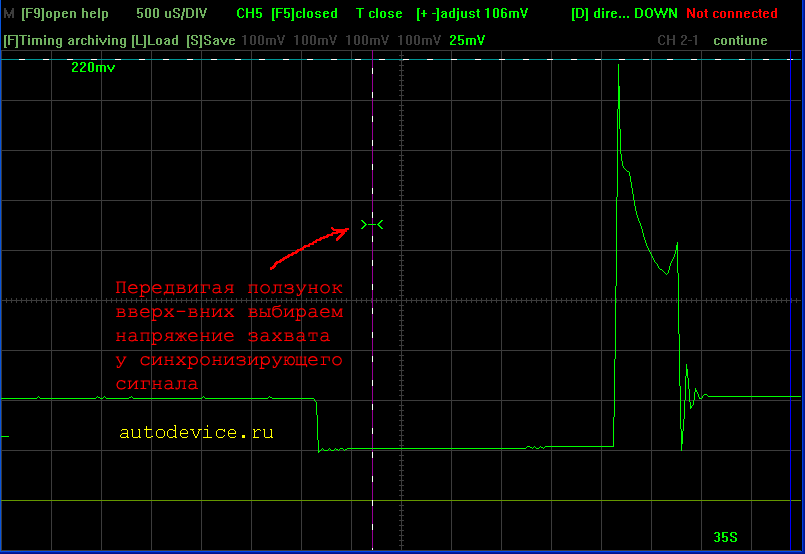Screen dimensions: 805x554
Task: Click the [S]Save option
Action: click(210, 41)
